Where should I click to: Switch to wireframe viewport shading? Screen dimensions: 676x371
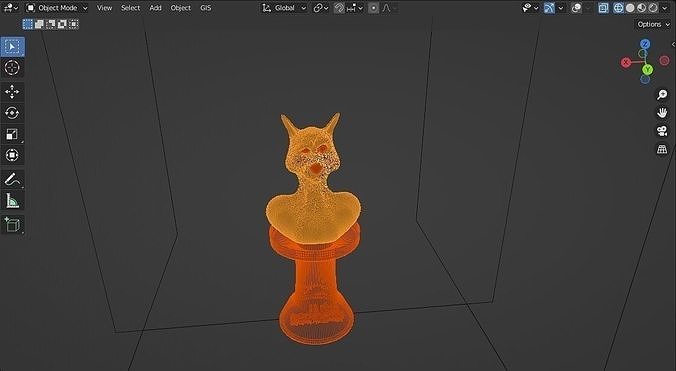[618, 8]
